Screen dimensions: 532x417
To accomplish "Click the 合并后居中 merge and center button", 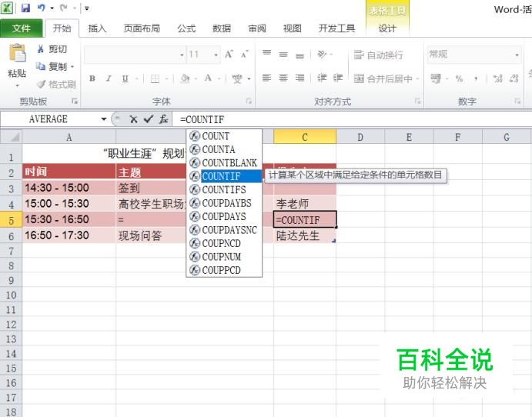I will [x=383, y=78].
